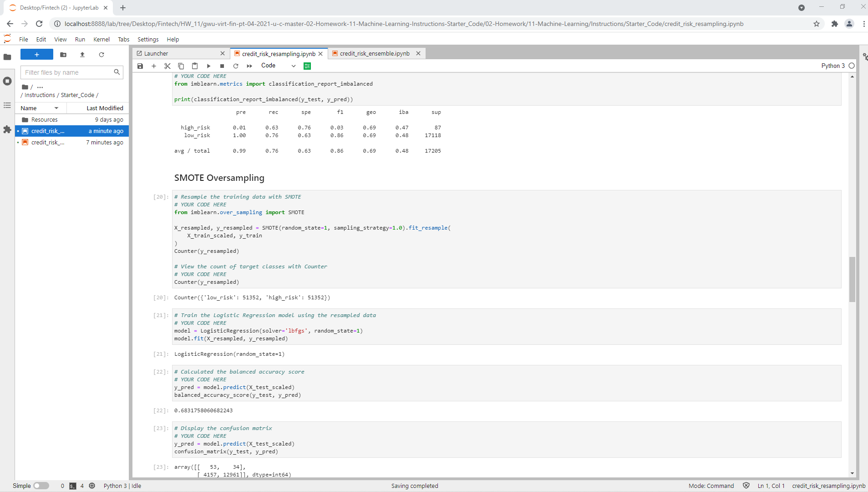This screenshot has width=868, height=492.
Task: Open the Kernel menu
Action: pyautogui.click(x=102, y=39)
